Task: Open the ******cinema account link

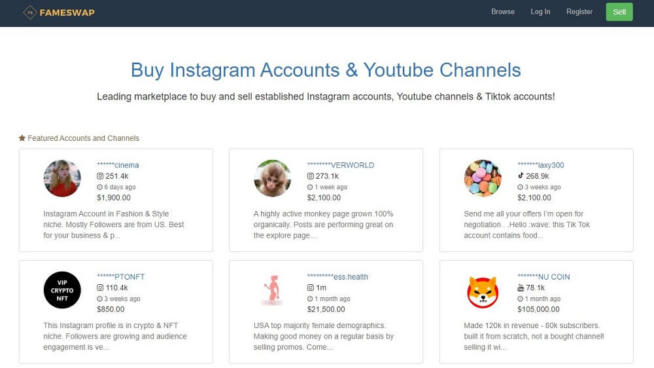Action: [x=118, y=165]
